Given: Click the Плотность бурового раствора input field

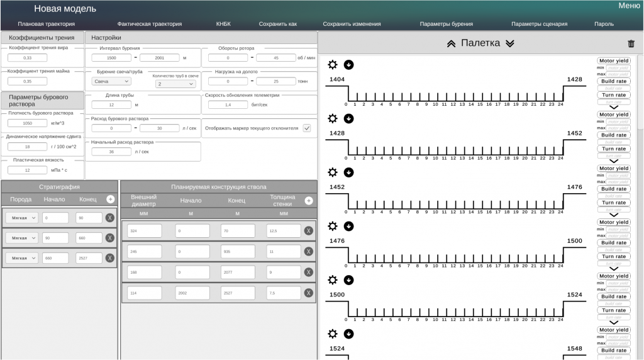Looking at the screenshot, I should point(27,123).
